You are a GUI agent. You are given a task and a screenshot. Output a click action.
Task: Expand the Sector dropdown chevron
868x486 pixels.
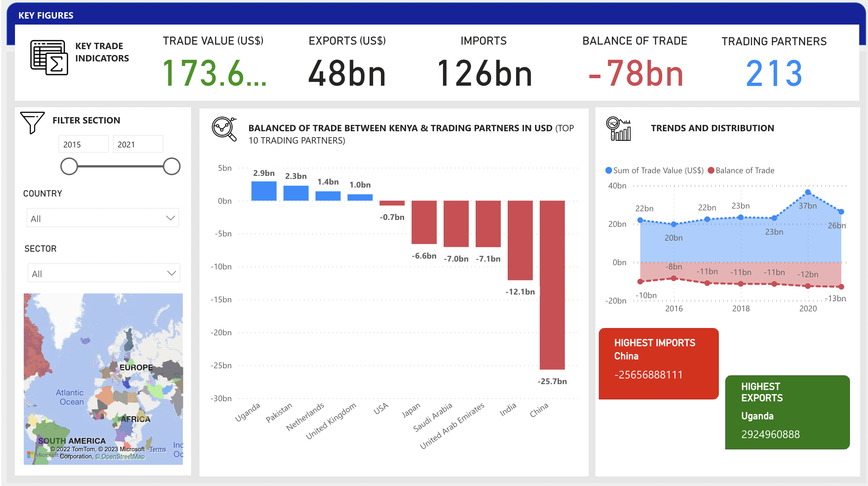(172, 273)
